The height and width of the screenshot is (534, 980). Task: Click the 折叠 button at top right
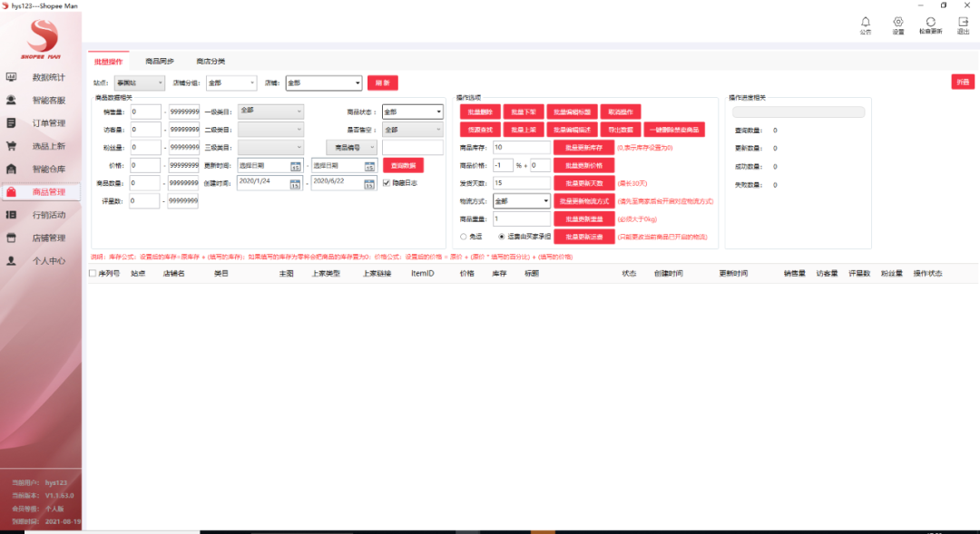963,82
